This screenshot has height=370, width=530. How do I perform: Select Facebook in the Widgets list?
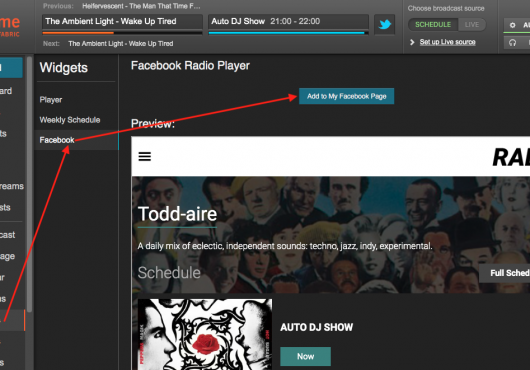point(57,140)
